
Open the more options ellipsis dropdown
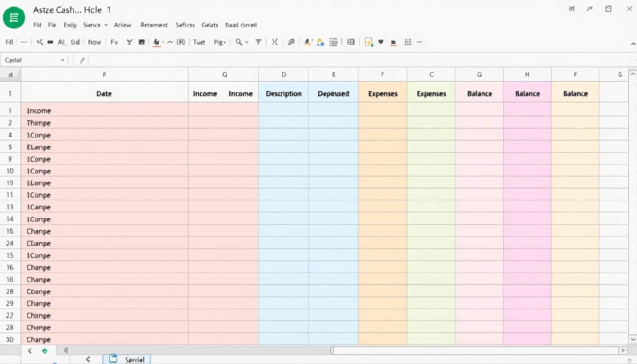[419, 42]
